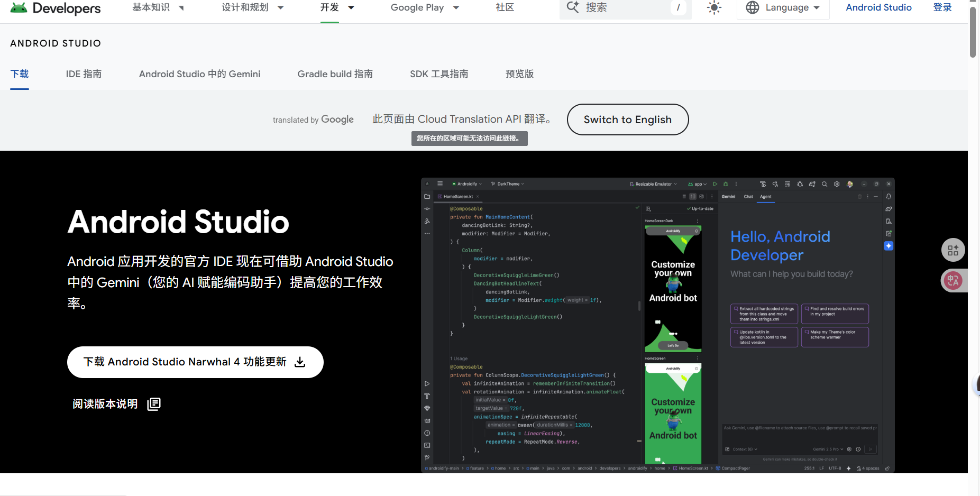Expand the arrow next to 基本知识
Viewport: 980px width, 496px height.
click(181, 8)
